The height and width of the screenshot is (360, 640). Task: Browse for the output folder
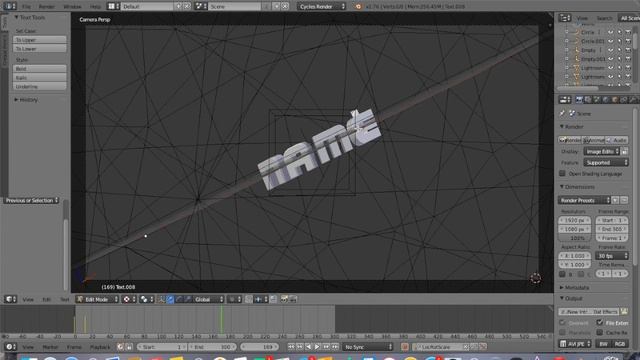click(x=624, y=311)
